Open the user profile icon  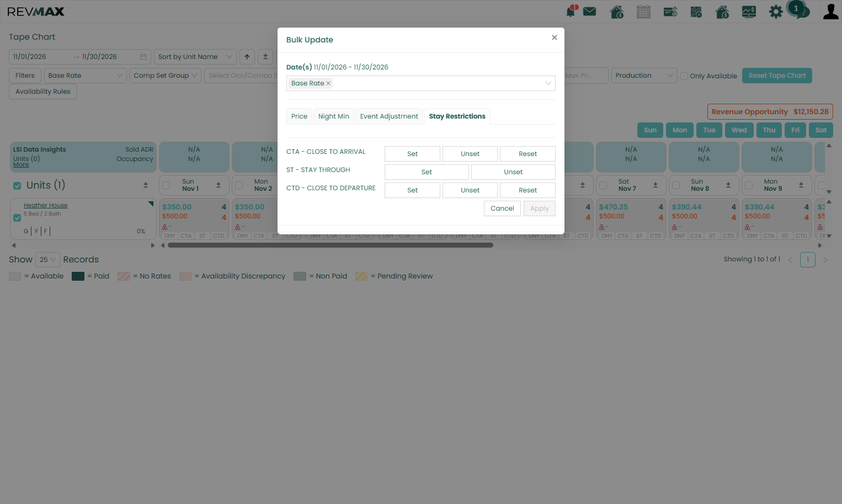pyautogui.click(x=830, y=12)
